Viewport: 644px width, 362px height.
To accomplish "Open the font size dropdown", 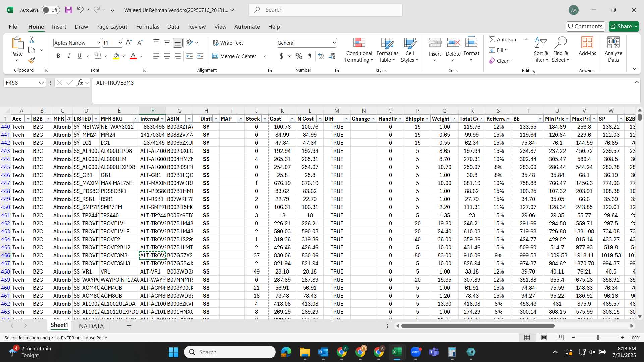I will [120, 43].
